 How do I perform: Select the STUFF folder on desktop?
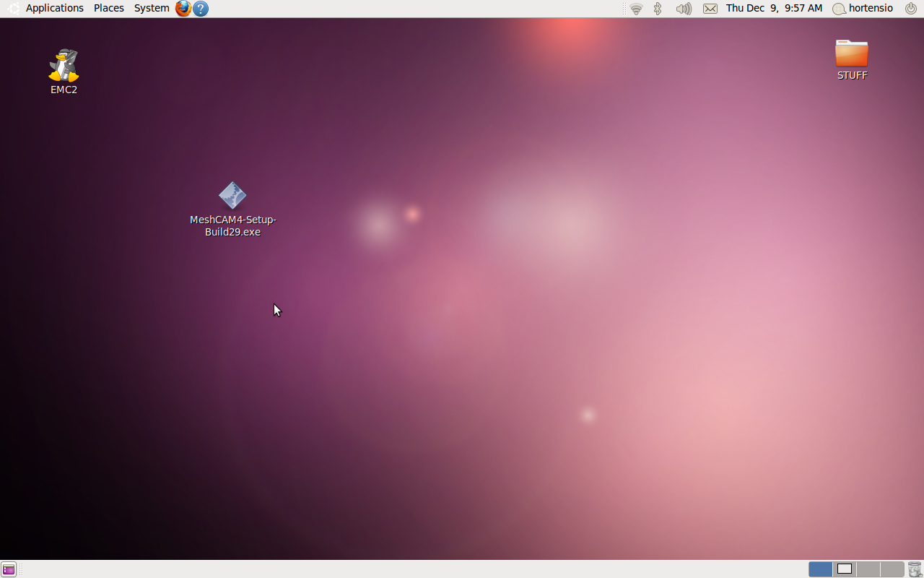[852, 55]
